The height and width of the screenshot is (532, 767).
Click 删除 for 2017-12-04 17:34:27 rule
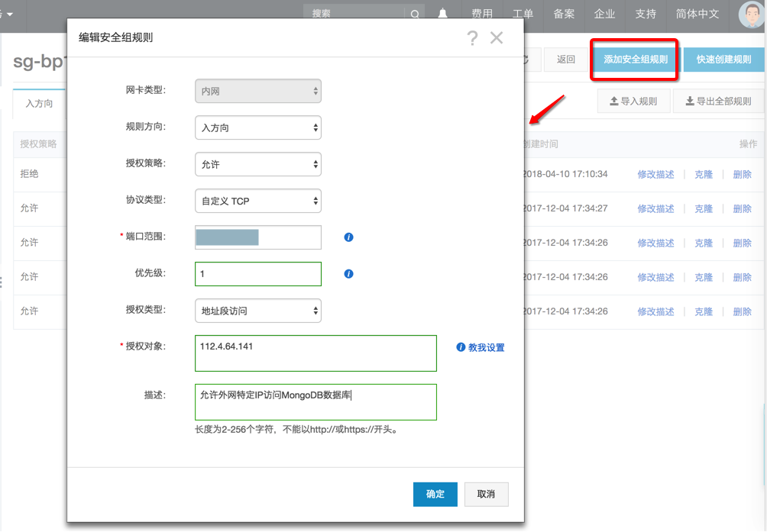[742, 208]
